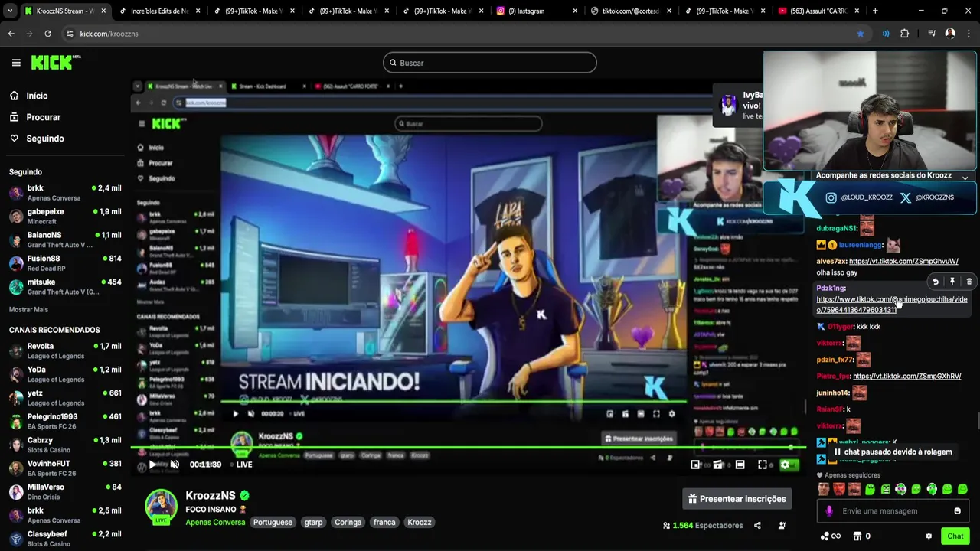Click the site info icon beside kick.com URL
Viewport: 980px width, 551px height.
coord(70,34)
